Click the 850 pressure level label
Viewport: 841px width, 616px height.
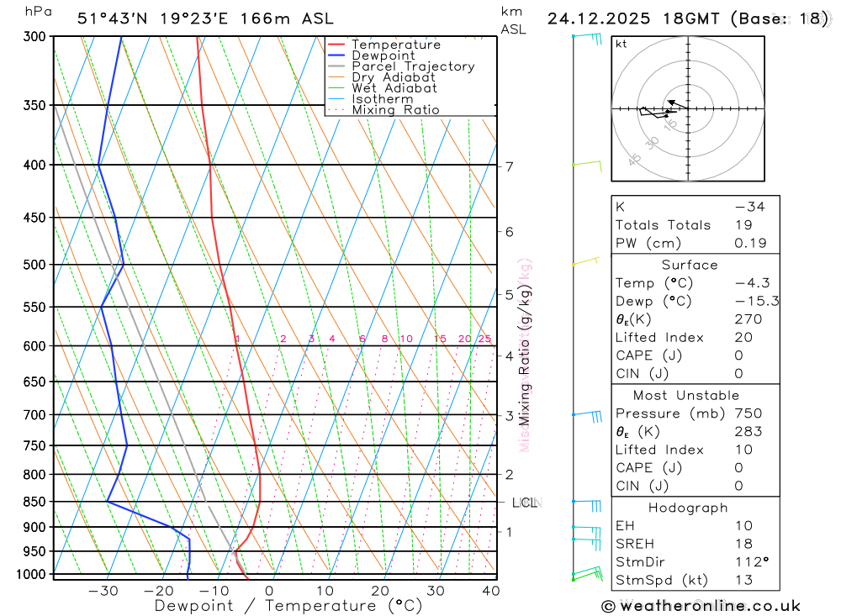(34, 502)
